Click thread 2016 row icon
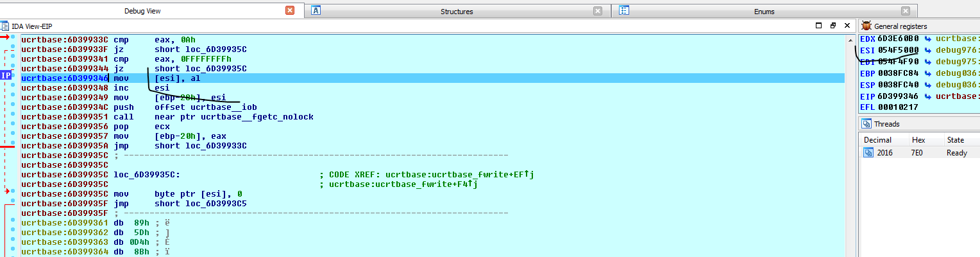 coord(868,153)
